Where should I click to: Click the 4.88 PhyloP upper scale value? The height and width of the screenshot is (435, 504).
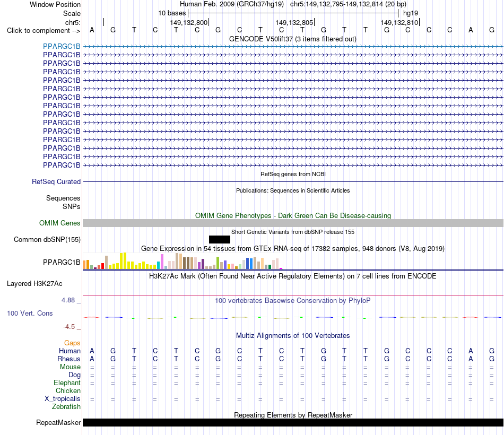click(68, 300)
